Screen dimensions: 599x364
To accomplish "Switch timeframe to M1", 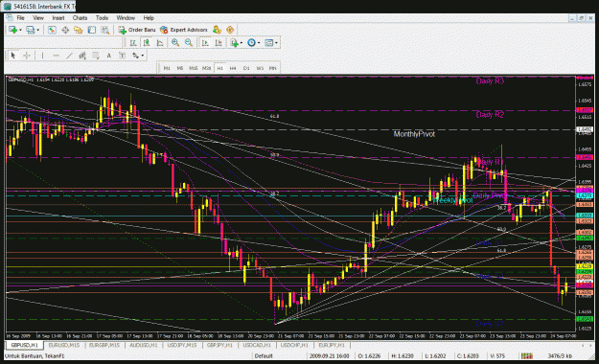I will [x=167, y=68].
